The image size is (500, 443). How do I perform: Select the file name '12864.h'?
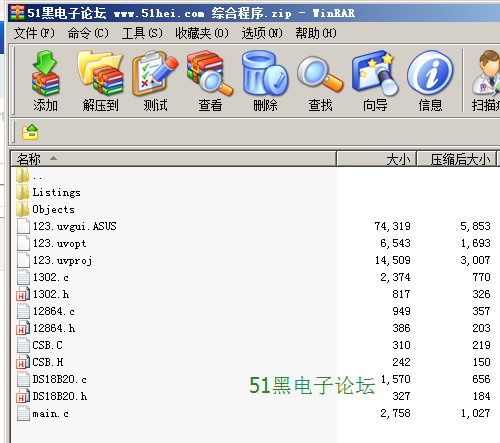pos(54,328)
